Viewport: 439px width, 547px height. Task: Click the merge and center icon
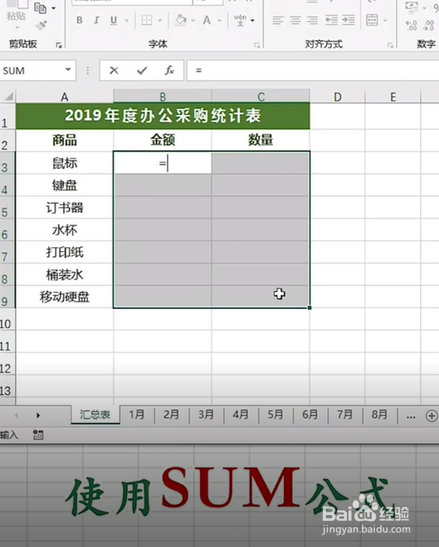click(372, 20)
